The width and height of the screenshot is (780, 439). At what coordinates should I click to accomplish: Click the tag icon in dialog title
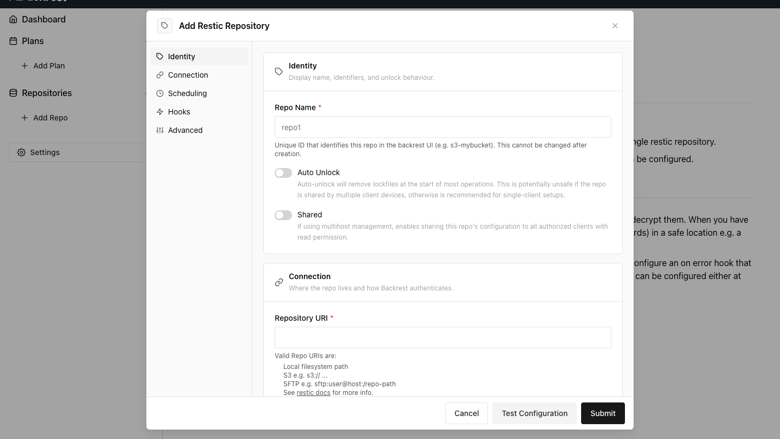[x=165, y=25]
